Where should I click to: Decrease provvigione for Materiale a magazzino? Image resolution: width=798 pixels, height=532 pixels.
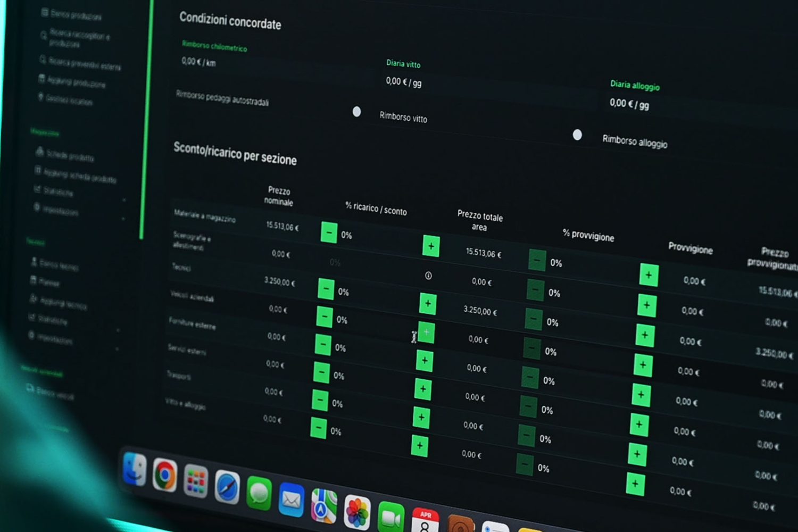coord(537,261)
